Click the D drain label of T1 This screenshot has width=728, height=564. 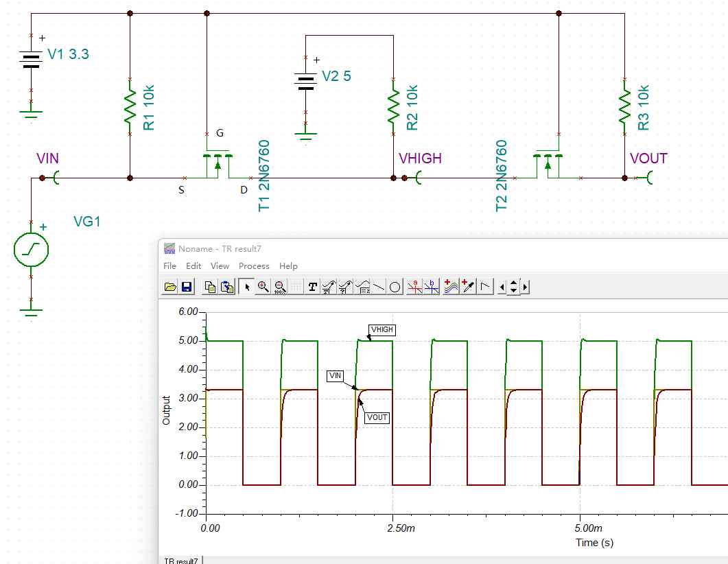tap(244, 190)
